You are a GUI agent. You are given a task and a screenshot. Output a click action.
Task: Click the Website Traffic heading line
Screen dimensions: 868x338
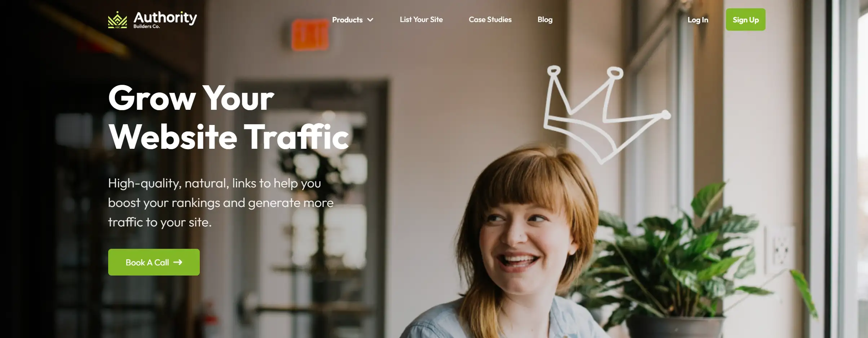(229, 136)
